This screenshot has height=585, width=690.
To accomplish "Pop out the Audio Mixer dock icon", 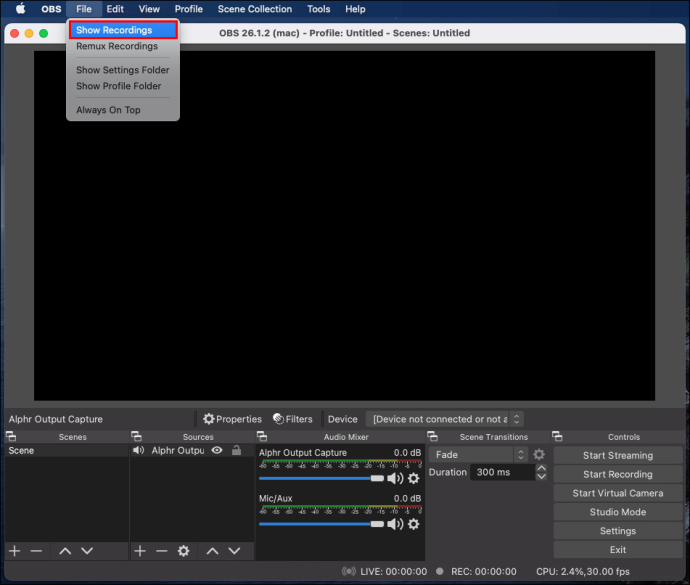I will 262,436.
